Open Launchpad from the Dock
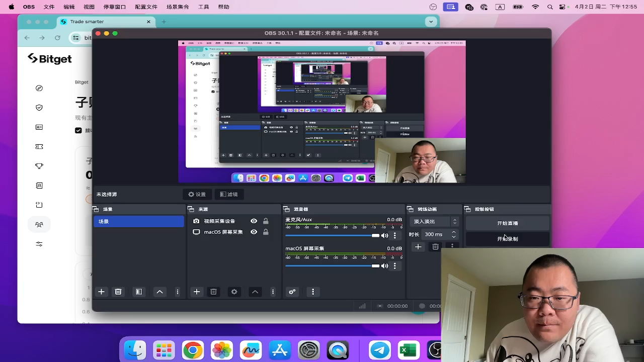Viewport: 644px width, 362px height. 164,350
